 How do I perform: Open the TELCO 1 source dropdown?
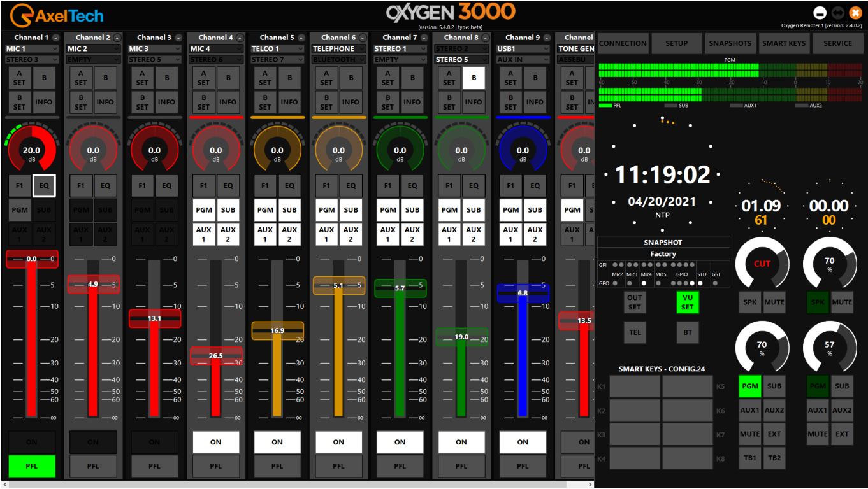click(277, 48)
